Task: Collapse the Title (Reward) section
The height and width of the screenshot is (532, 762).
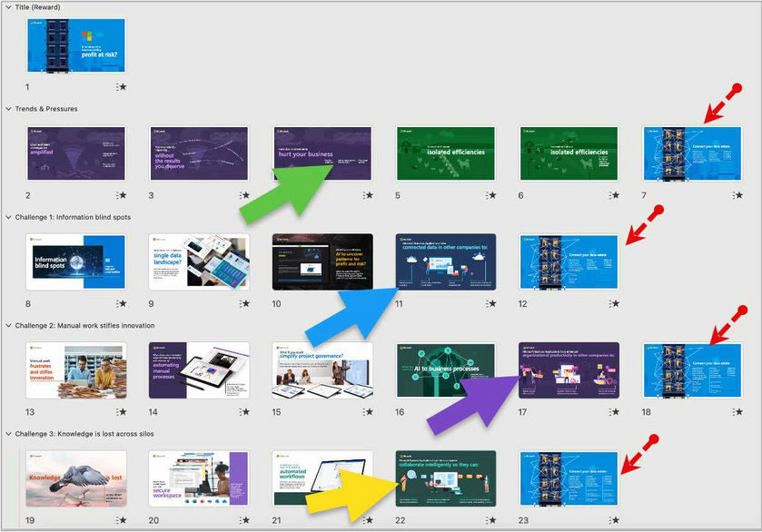Action: pos(8,7)
